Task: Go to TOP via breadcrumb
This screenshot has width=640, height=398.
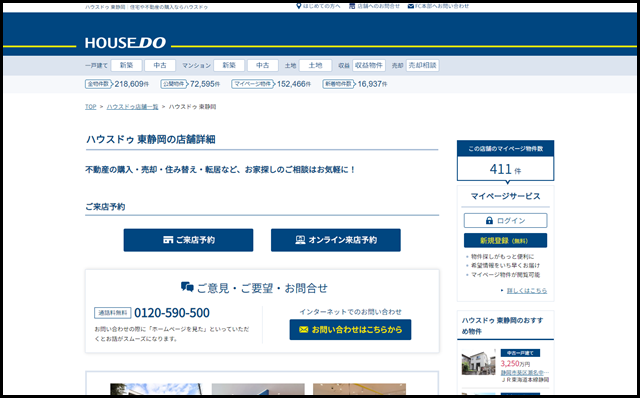Action: coord(91,107)
